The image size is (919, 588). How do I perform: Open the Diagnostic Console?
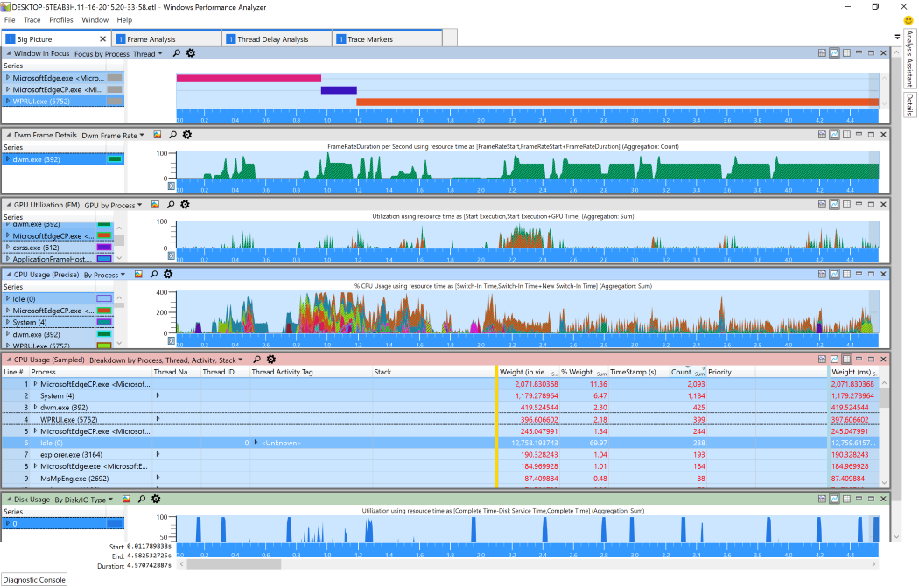coord(34,579)
